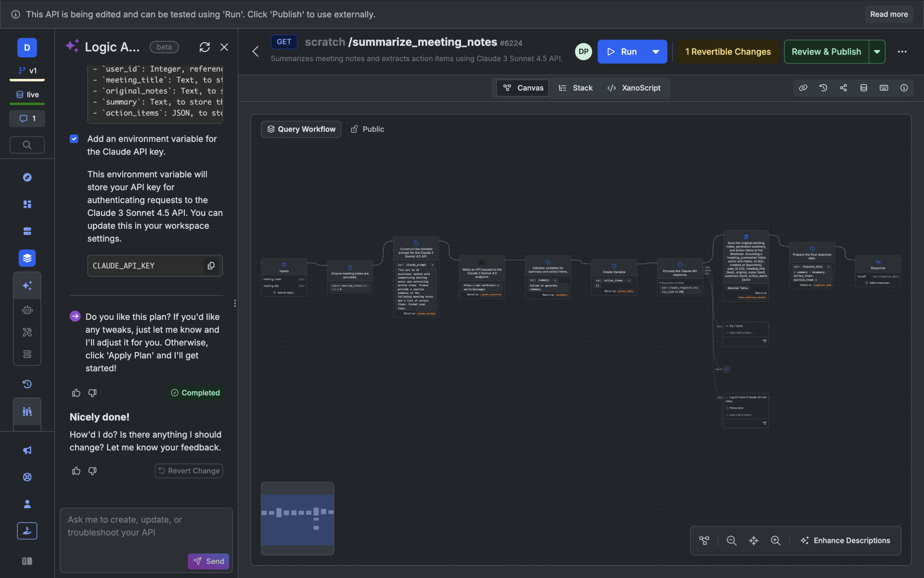The height and width of the screenshot is (578, 924).
Task: Switch to the live branch
Action: click(27, 94)
